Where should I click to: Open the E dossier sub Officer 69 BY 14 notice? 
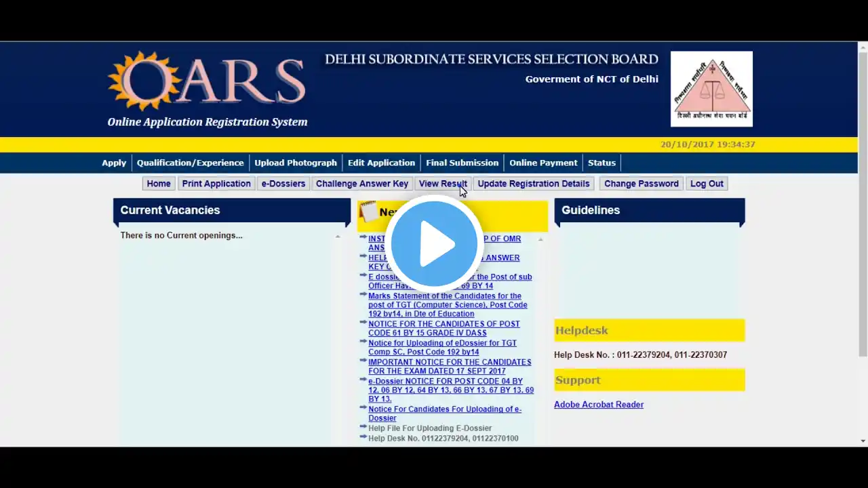450,281
